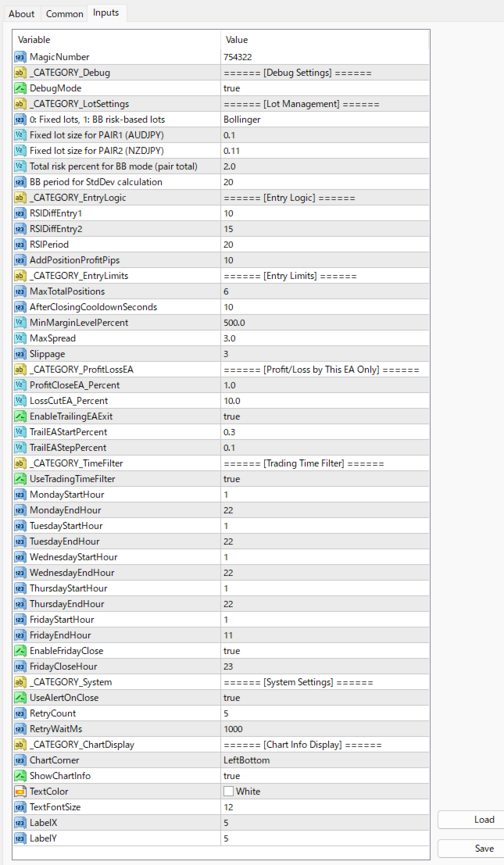Select the LabelX row label
This screenshot has width=504, height=865.
pos(44,823)
